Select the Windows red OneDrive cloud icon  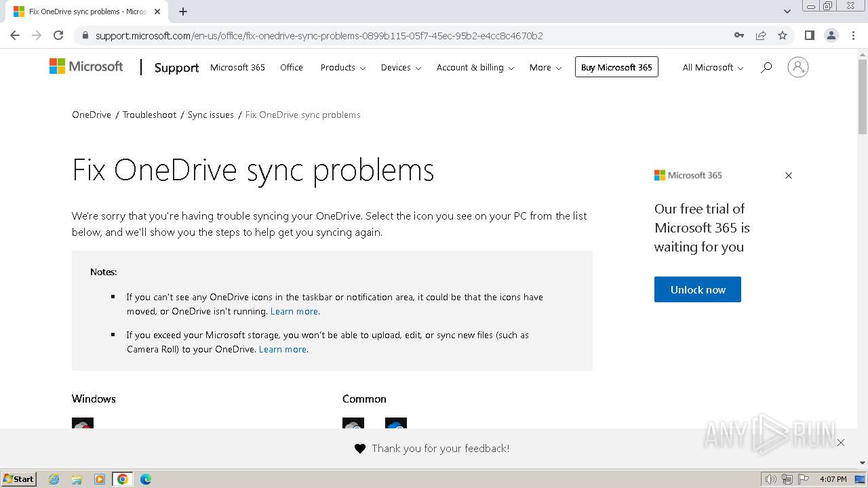click(83, 423)
